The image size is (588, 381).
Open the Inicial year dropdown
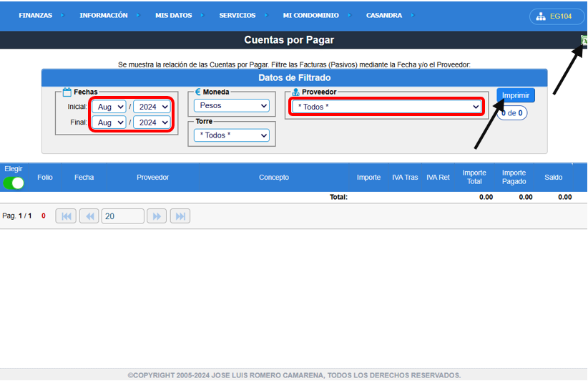pos(152,106)
